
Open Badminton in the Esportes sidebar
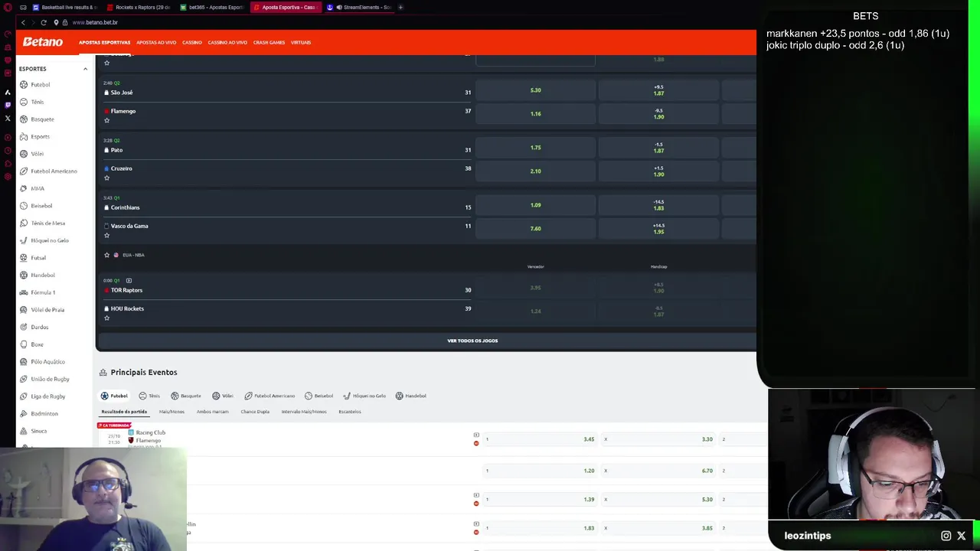(44, 413)
